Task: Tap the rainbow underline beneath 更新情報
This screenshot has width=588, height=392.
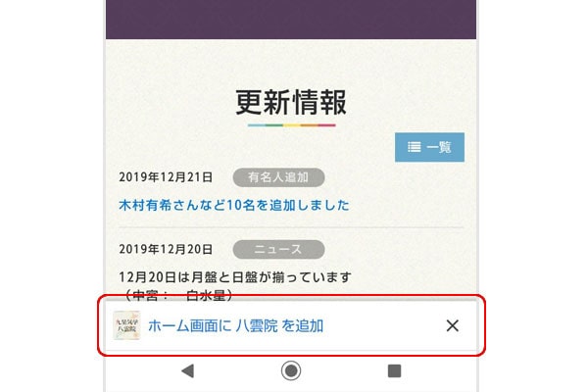Action: (291, 125)
